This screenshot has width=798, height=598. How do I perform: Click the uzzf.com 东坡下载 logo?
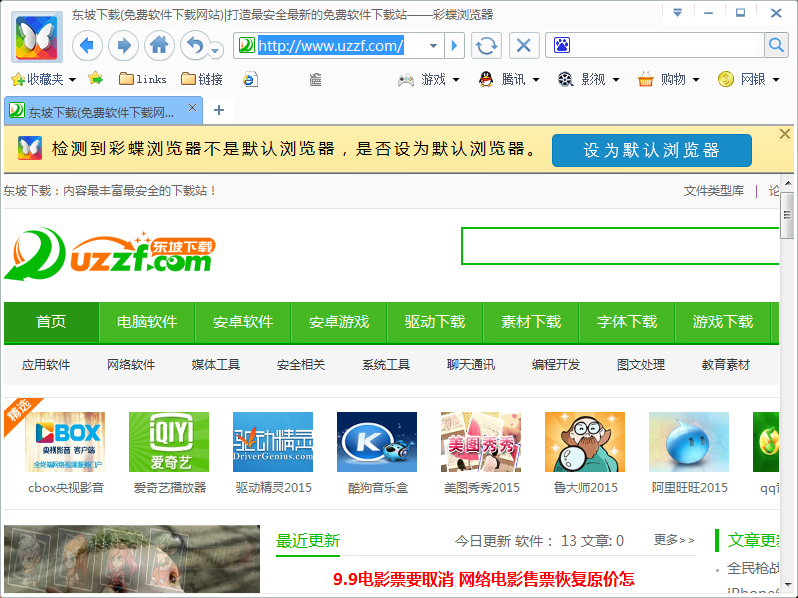(110, 253)
